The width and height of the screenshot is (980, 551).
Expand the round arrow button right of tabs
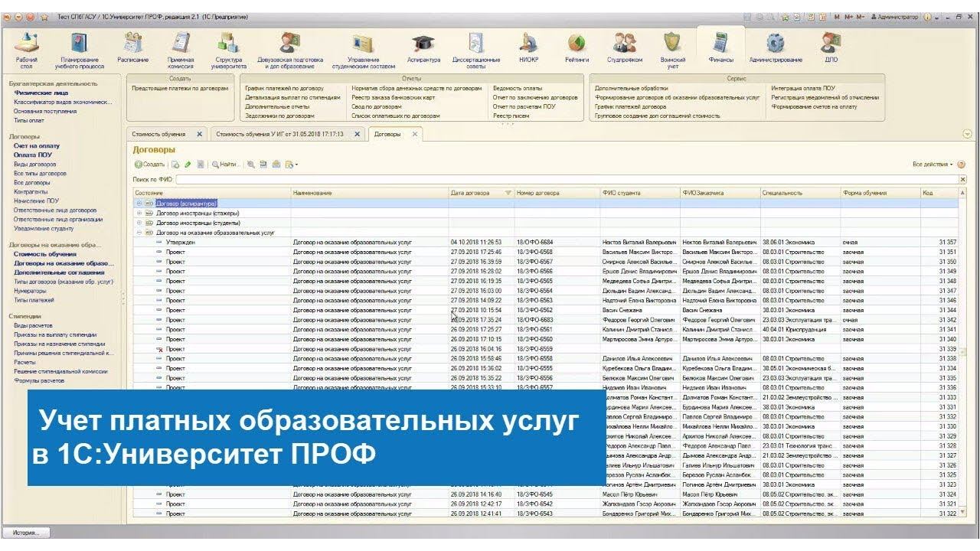coord(967,134)
